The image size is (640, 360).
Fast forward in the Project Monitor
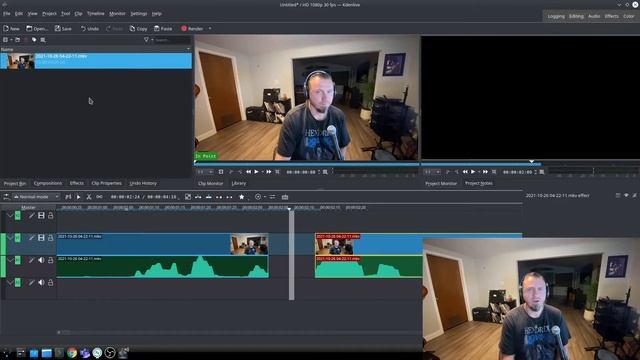[485, 172]
